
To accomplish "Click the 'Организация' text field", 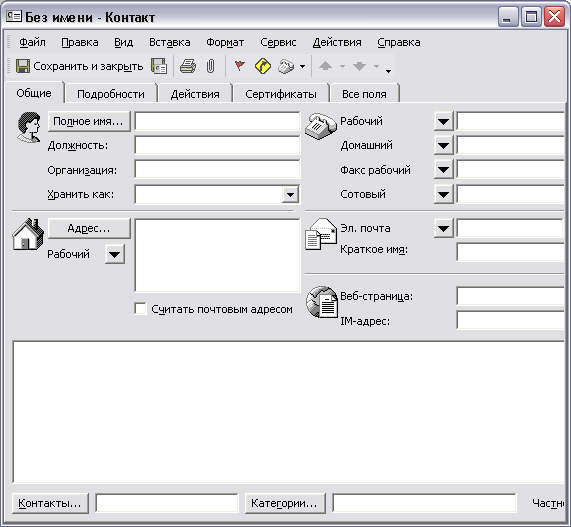I will (217, 170).
